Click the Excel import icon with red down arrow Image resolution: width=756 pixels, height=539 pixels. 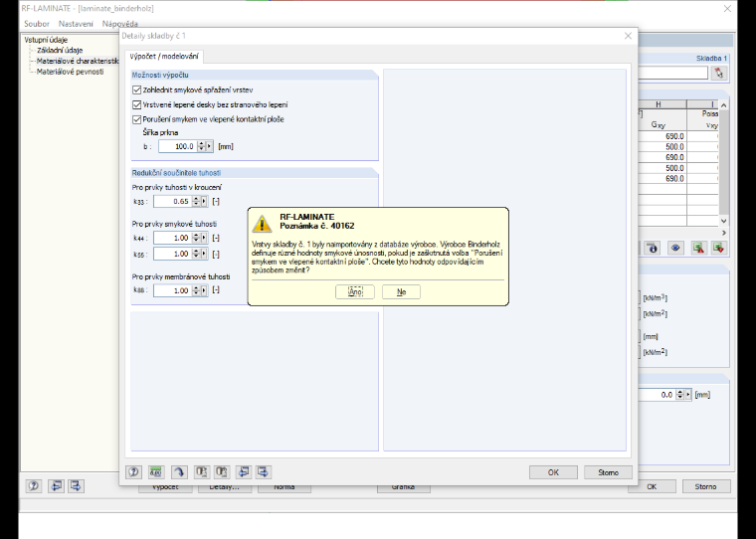[718, 249]
